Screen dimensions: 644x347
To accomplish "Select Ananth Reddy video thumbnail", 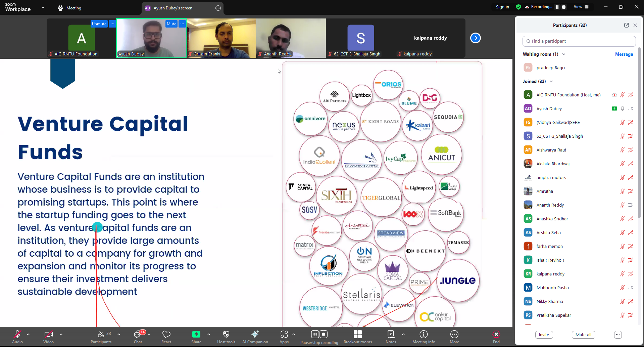I will (x=291, y=38).
